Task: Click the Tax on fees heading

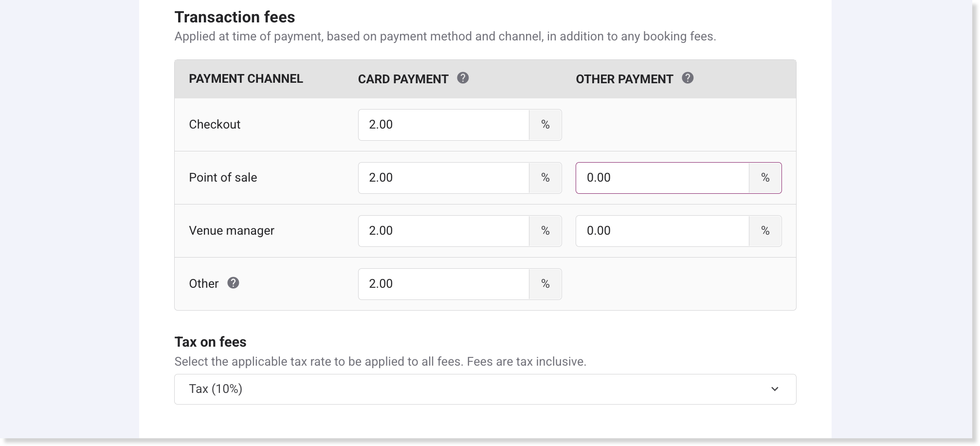Action: pyautogui.click(x=210, y=342)
